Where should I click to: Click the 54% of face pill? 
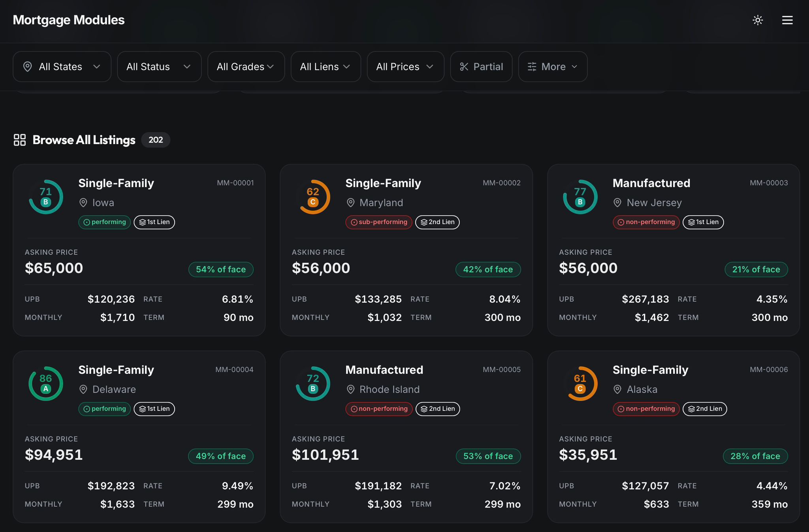point(221,270)
